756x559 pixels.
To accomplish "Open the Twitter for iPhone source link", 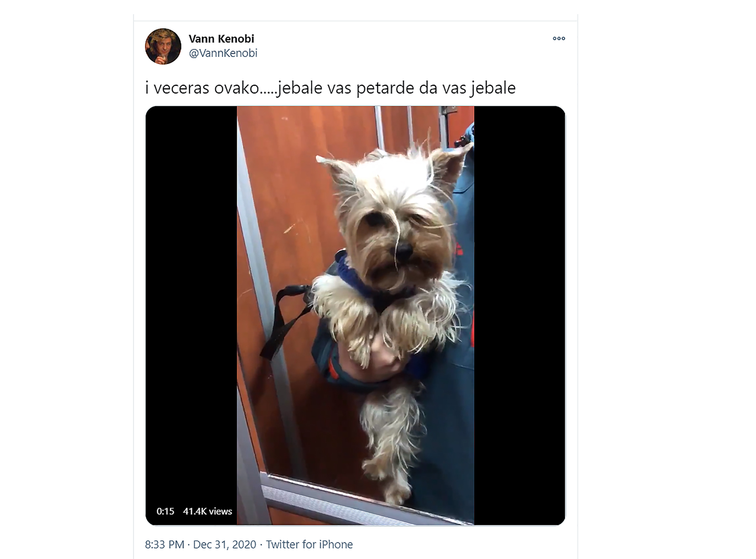I will point(309,544).
